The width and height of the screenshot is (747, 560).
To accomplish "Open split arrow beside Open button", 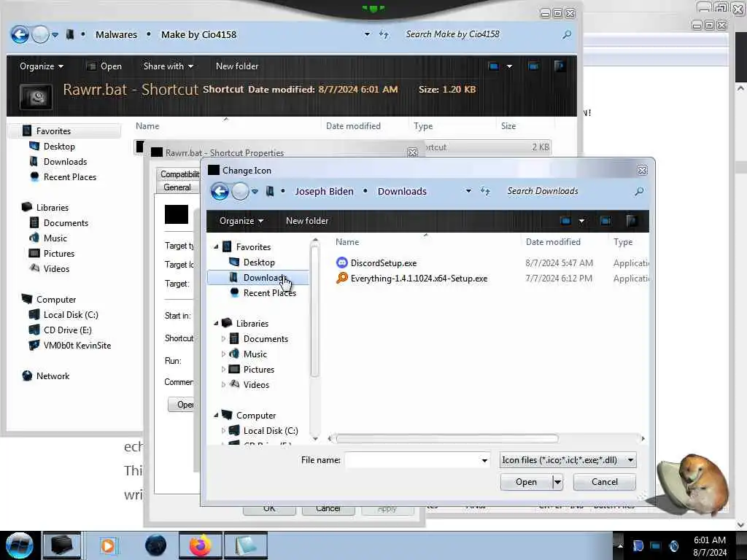I will pos(558,482).
